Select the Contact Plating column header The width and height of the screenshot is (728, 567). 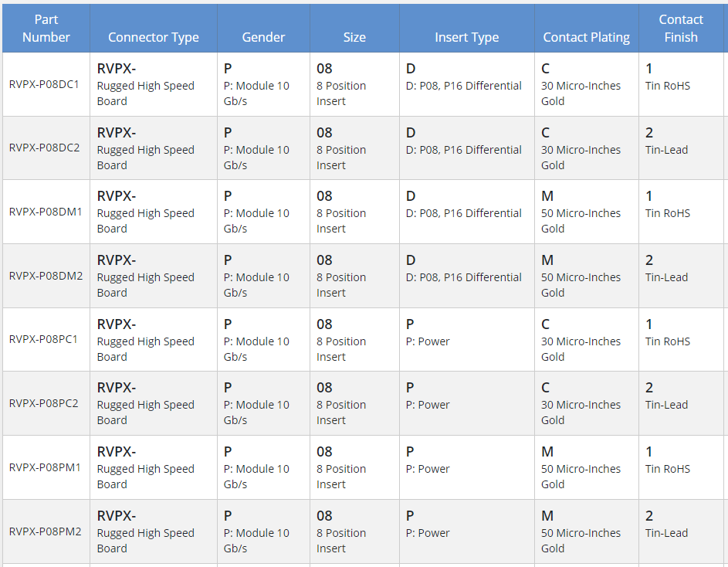click(586, 37)
